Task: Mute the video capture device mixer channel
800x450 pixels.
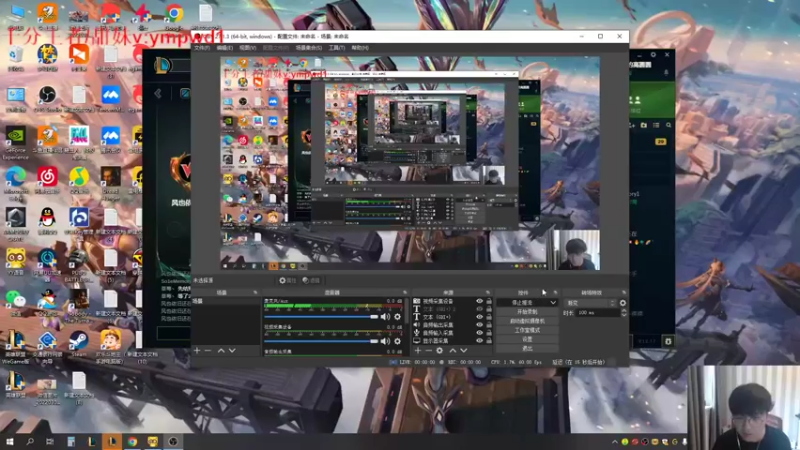Action: pos(385,341)
